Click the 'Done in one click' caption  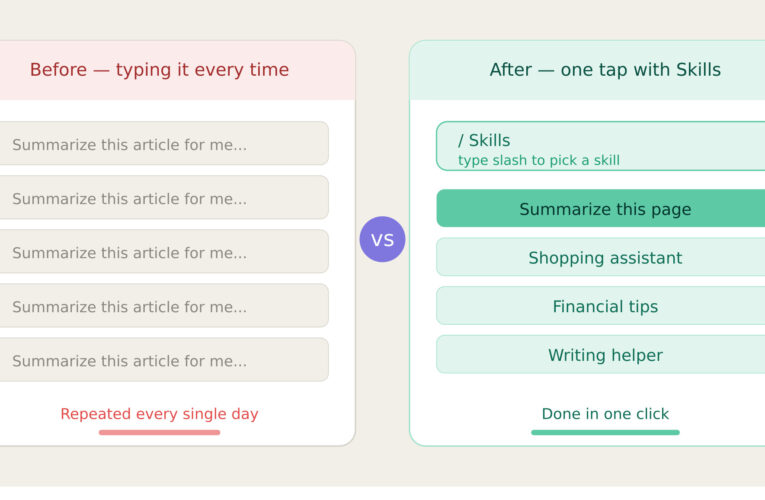605,413
